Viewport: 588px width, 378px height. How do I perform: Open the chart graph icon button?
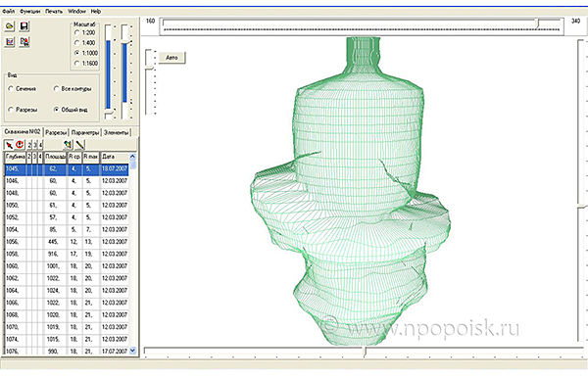coord(10,41)
